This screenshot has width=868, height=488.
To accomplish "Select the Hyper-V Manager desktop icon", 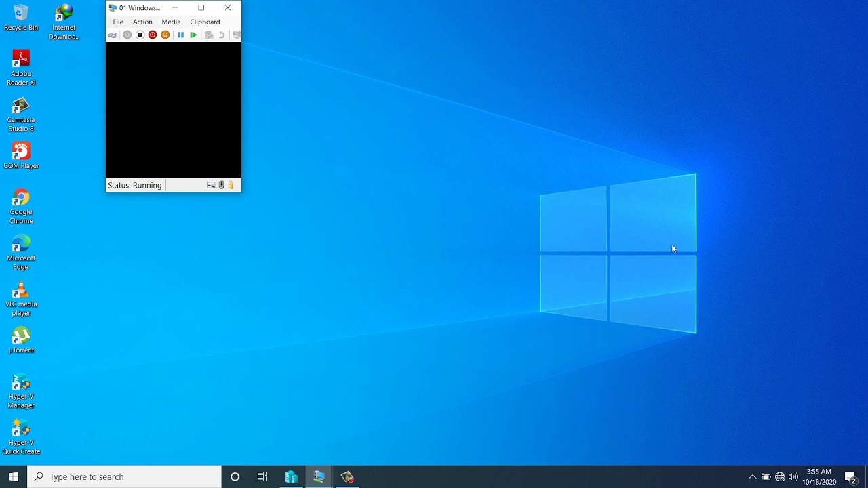I will point(21,390).
